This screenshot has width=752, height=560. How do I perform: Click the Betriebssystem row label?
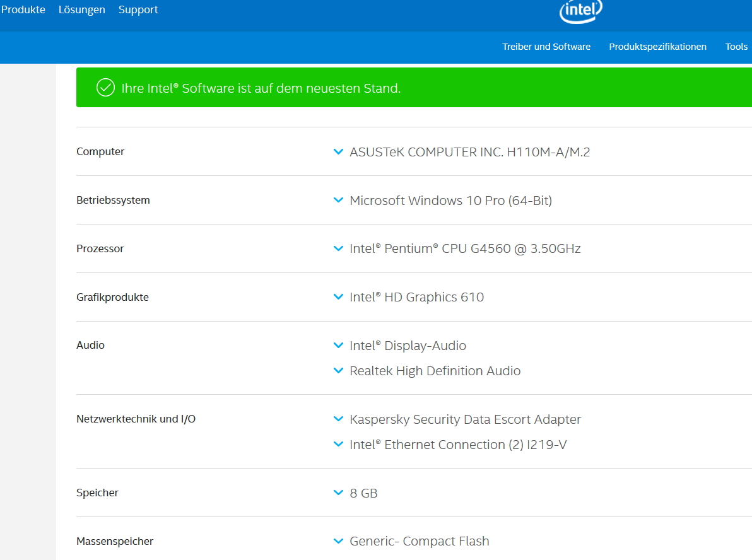[x=113, y=200]
